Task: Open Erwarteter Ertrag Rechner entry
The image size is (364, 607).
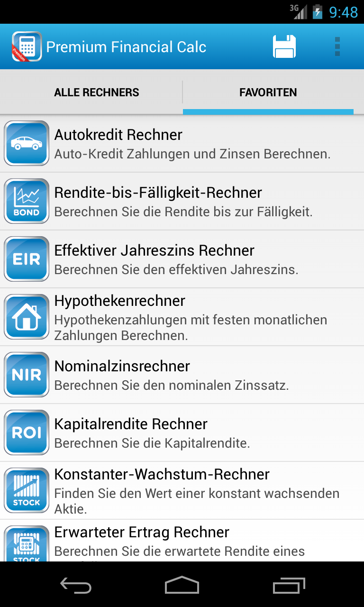Action: click(182, 541)
